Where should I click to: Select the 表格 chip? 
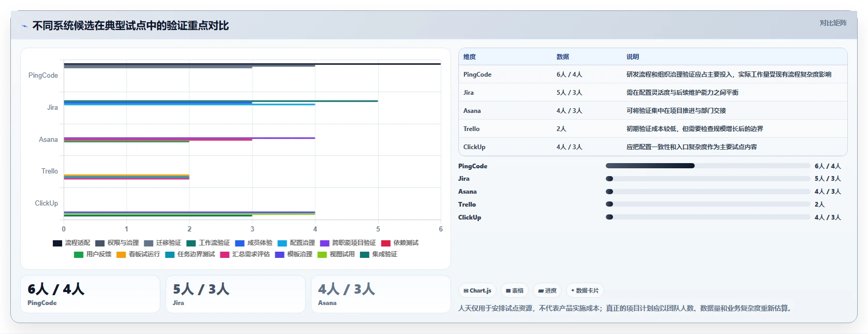(515, 291)
